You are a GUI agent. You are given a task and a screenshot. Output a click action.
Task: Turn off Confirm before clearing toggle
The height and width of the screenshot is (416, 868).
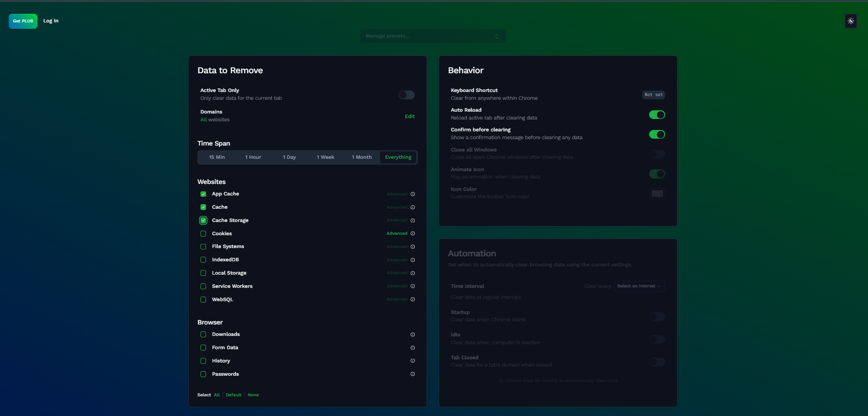click(657, 134)
